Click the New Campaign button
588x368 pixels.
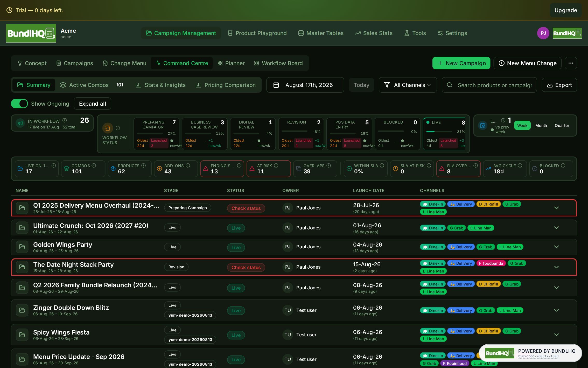[x=461, y=63]
